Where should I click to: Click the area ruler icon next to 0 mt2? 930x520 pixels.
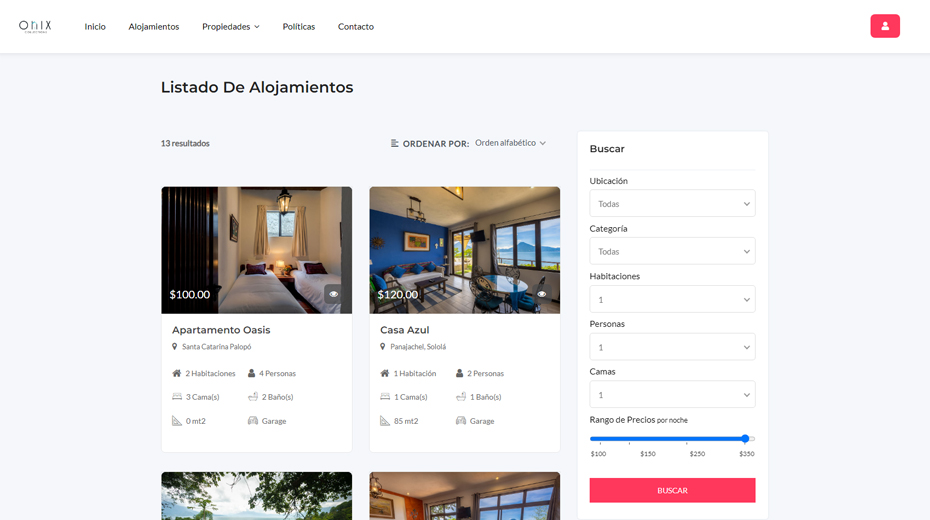coord(177,420)
